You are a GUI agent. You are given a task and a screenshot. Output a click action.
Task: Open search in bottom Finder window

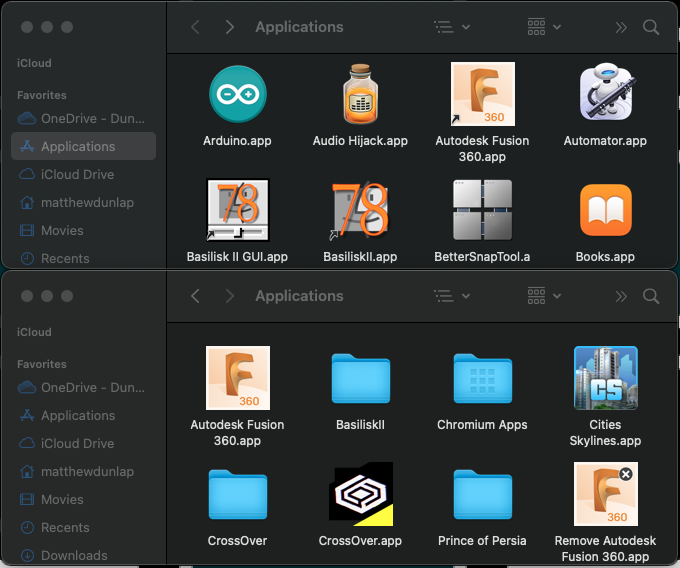tap(651, 296)
